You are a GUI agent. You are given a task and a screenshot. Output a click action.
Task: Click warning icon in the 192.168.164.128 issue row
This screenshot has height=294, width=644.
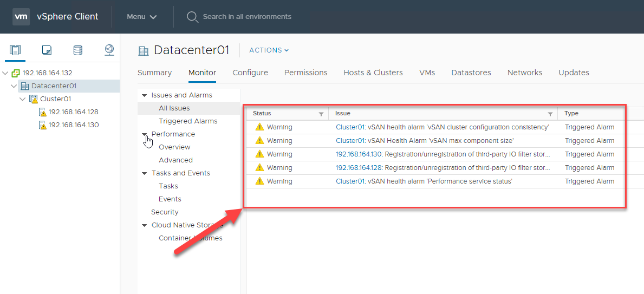pyautogui.click(x=259, y=167)
